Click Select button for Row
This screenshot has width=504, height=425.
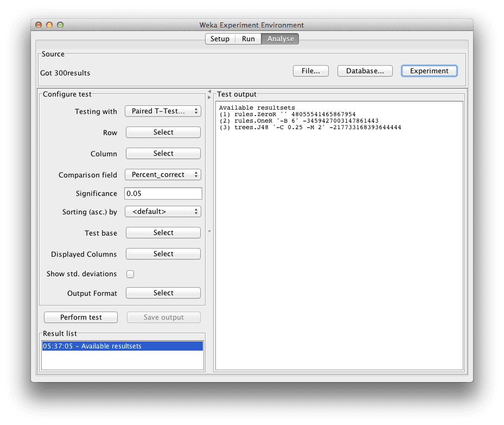(x=163, y=132)
